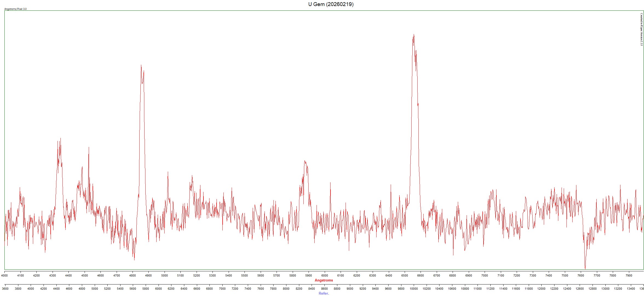Click the 10000 tick on reference axis
The image size is (644, 296).
pyautogui.click(x=413, y=289)
